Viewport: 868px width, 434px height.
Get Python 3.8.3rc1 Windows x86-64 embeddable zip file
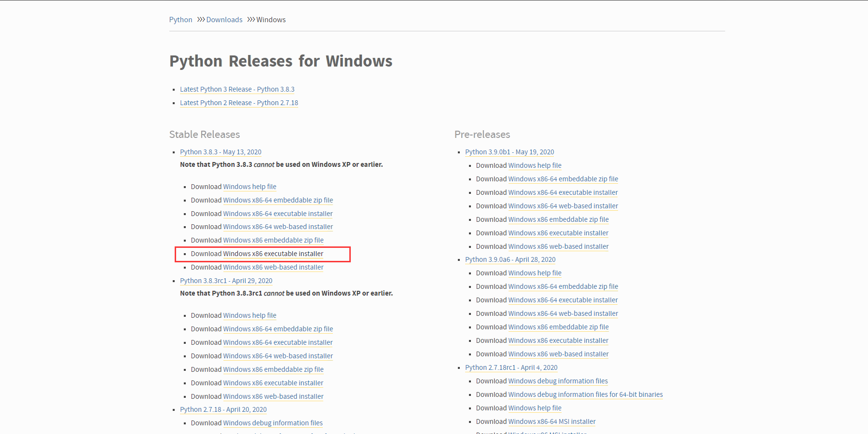point(278,329)
